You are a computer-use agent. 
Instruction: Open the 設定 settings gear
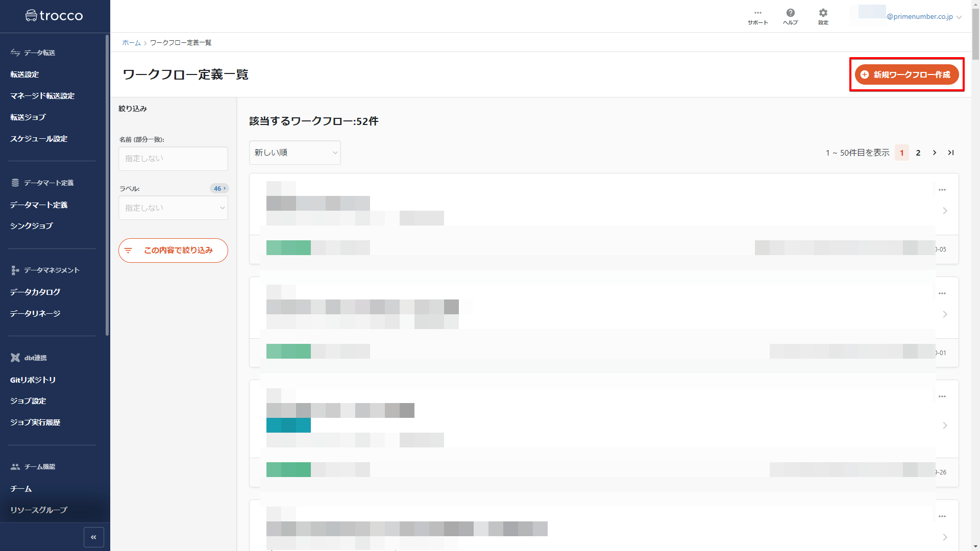tap(823, 17)
